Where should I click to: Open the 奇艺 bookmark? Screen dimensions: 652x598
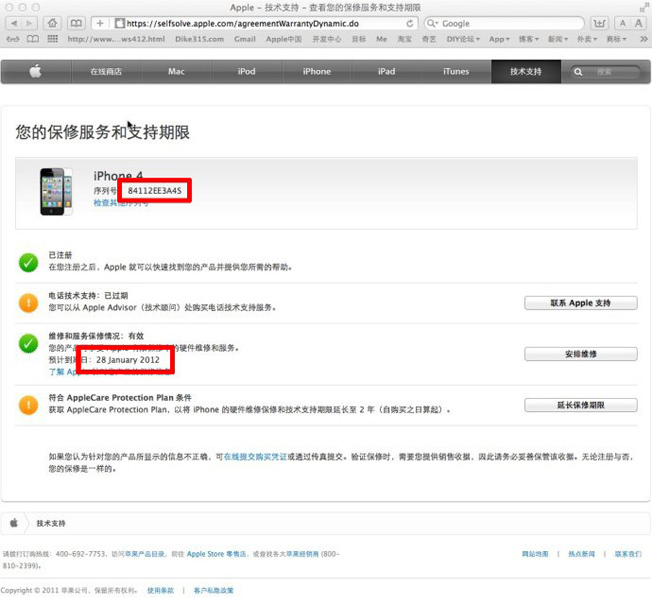(429, 39)
